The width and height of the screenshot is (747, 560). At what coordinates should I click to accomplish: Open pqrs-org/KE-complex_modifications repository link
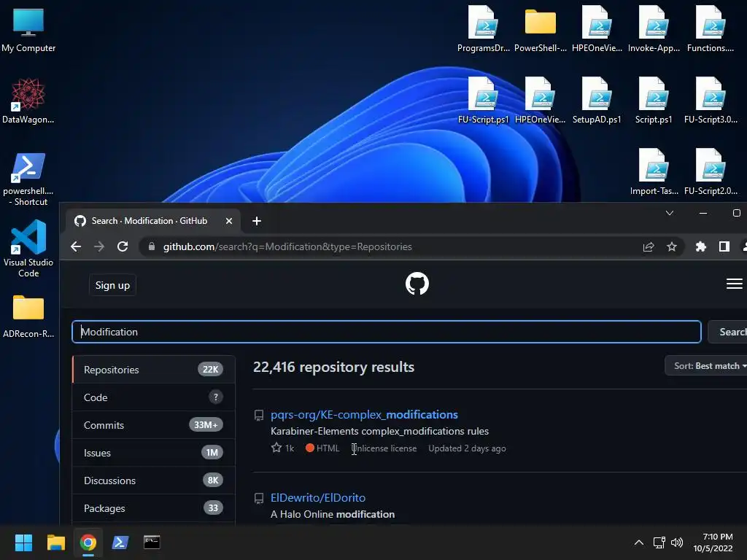[364, 414]
